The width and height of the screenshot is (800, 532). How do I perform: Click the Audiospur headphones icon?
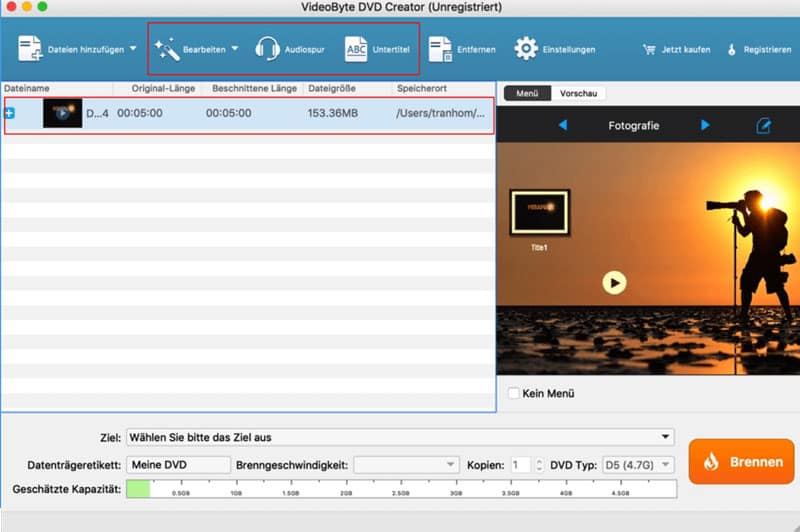[267, 49]
